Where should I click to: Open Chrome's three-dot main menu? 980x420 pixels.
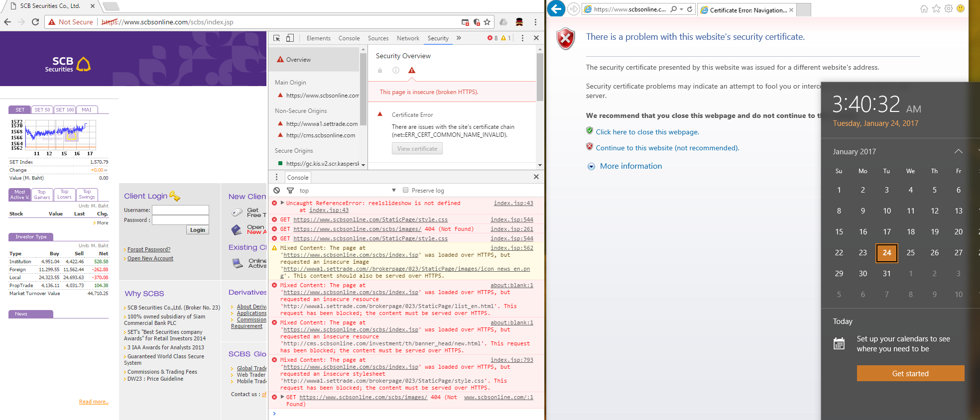click(535, 22)
